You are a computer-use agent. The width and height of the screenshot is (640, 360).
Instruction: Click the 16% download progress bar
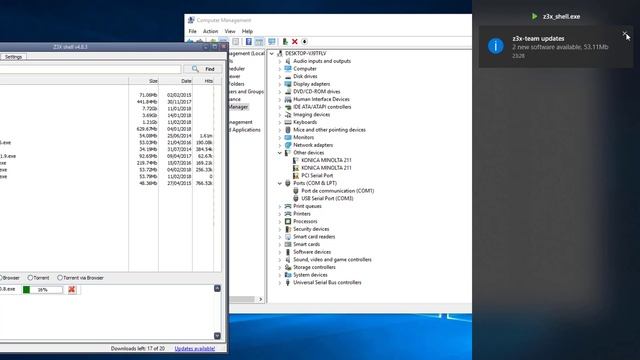43,289
